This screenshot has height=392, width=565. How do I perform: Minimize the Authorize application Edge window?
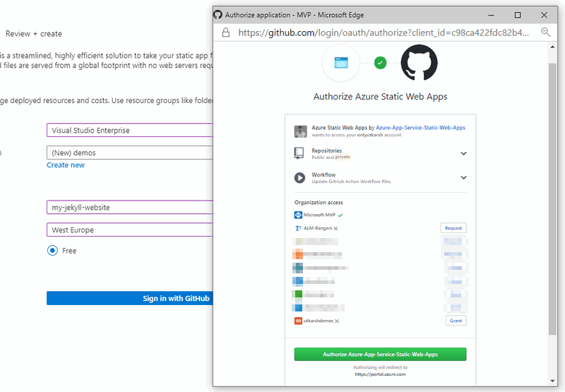click(491, 15)
